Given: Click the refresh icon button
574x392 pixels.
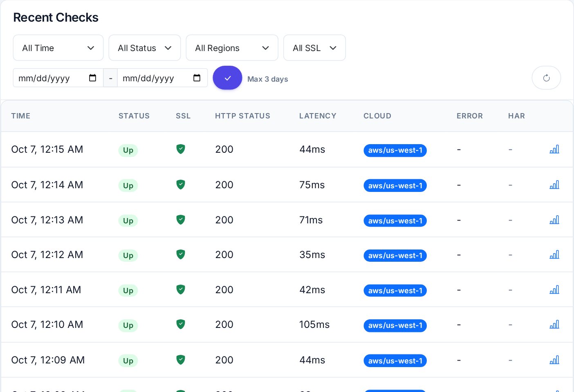Looking at the screenshot, I should [x=546, y=78].
